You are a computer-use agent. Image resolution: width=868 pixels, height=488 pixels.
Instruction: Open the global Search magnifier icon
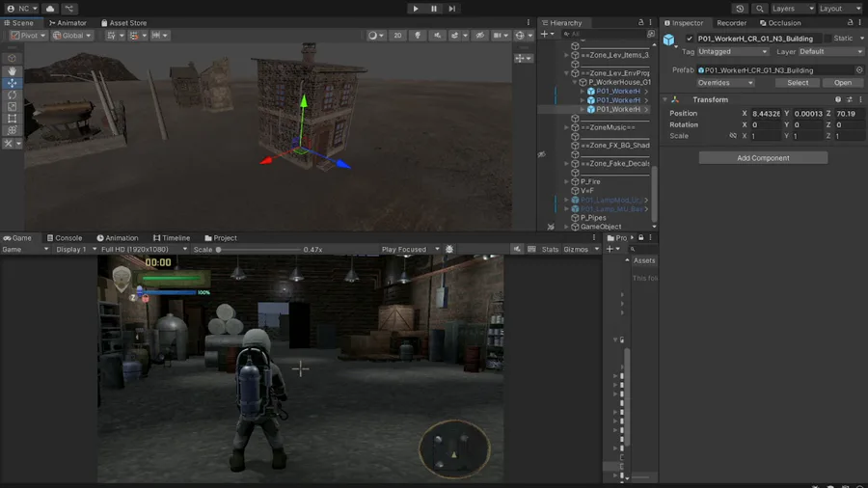[x=760, y=9]
